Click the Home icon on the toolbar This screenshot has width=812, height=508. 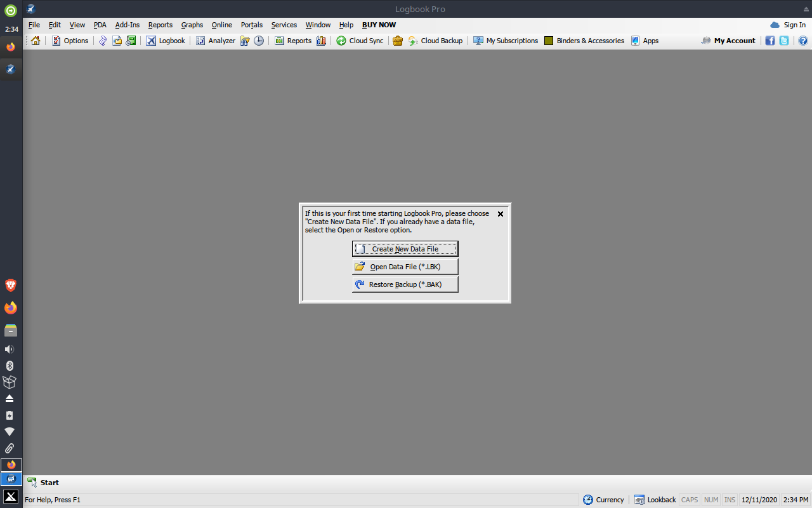pyautogui.click(x=35, y=40)
